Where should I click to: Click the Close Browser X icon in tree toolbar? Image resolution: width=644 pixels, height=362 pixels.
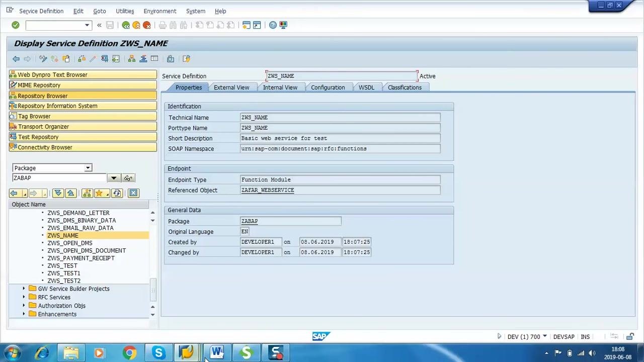[133, 193]
